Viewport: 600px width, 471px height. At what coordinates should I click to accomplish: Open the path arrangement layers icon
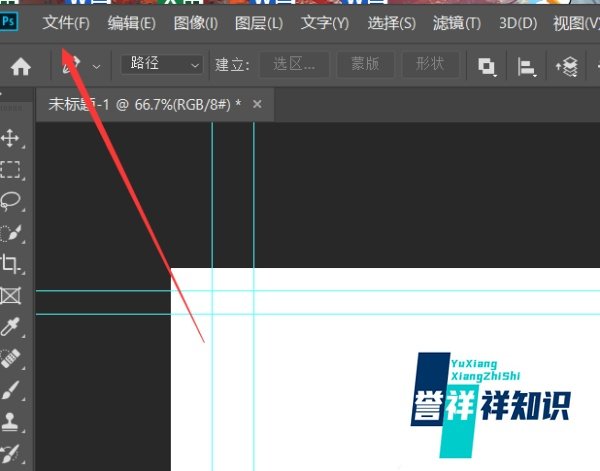[567, 67]
